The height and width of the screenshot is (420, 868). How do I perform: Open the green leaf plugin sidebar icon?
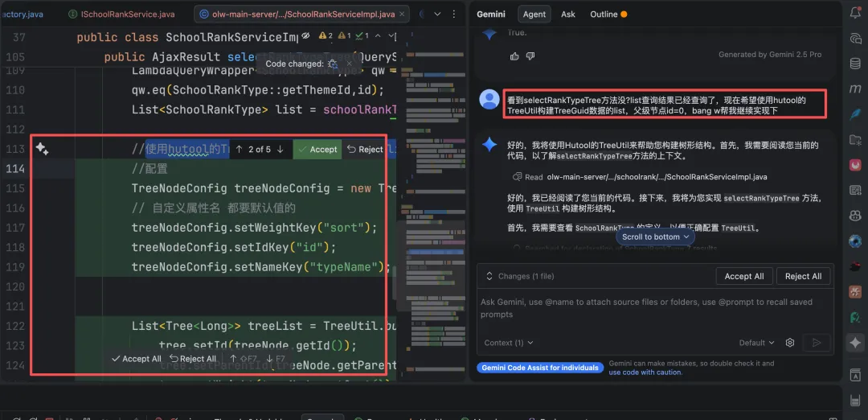click(855, 318)
